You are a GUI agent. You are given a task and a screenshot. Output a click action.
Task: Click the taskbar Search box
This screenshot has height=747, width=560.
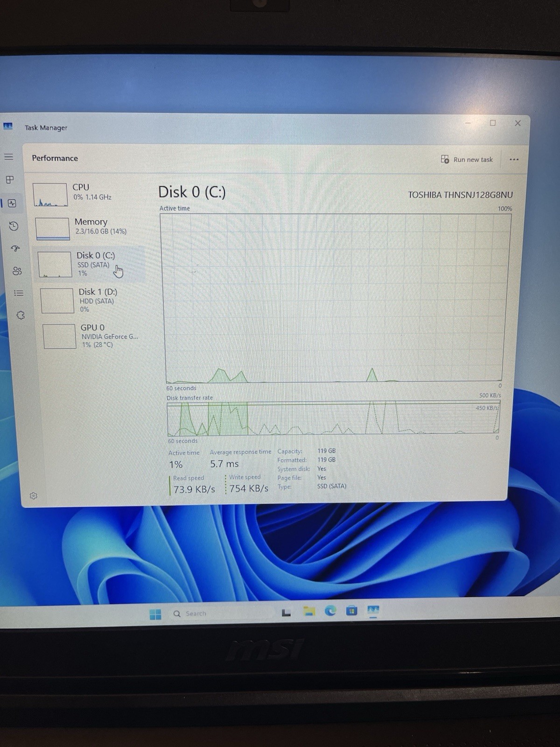(x=222, y=613)
